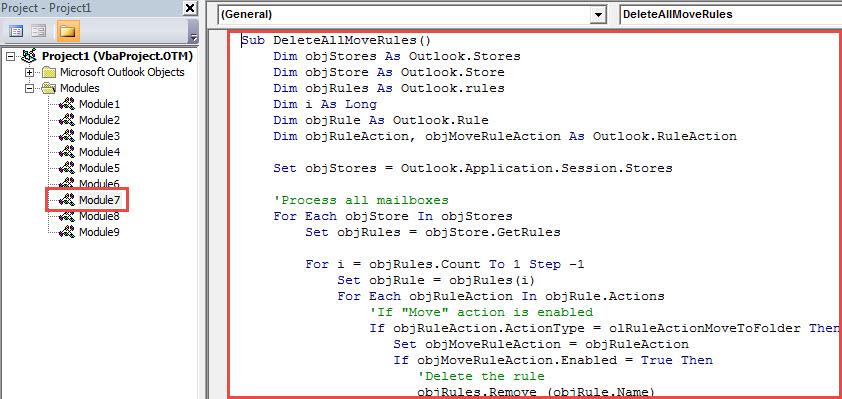The width and height of the screenshot is (842, 399).
Task: Click the ''Delete the rule' comment
Action: click(x=481, y=376)
